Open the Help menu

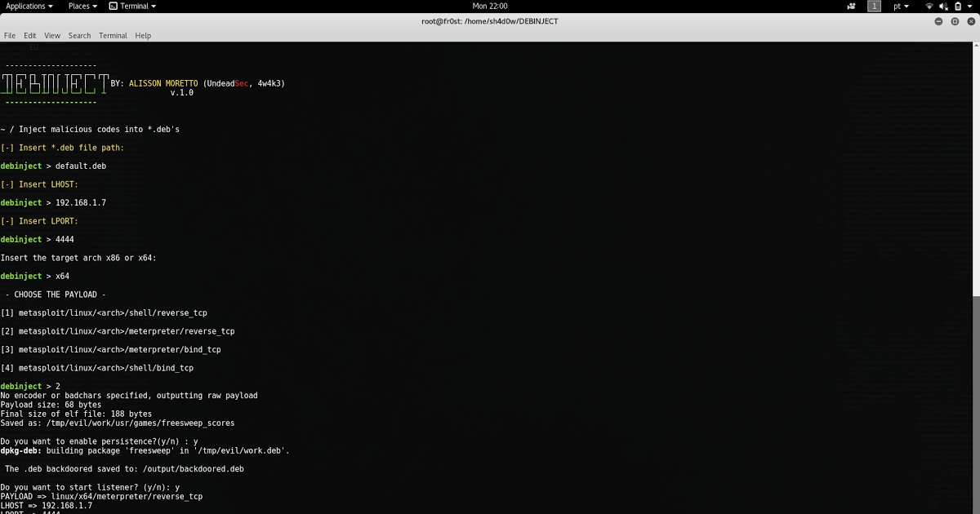pyautogui.click(x=143, y=35)
